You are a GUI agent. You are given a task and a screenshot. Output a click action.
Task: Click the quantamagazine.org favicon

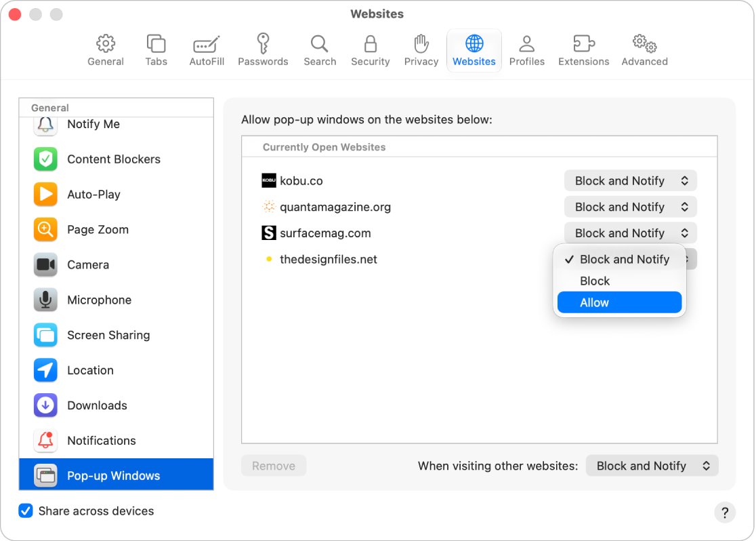(268, 207)
